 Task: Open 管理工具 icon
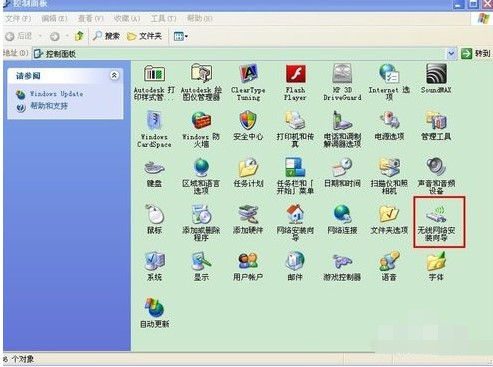click(436, 120)
